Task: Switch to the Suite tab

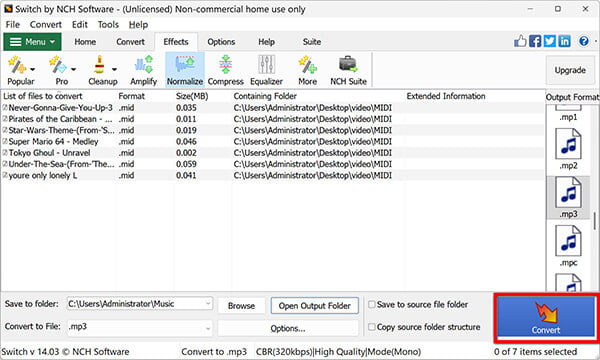Action: (x=312, y=42)
